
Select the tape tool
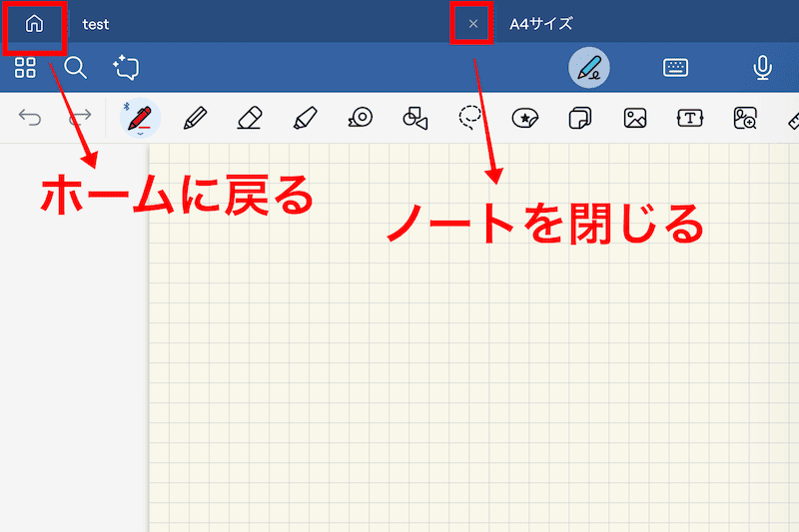[x=361, y=118]
